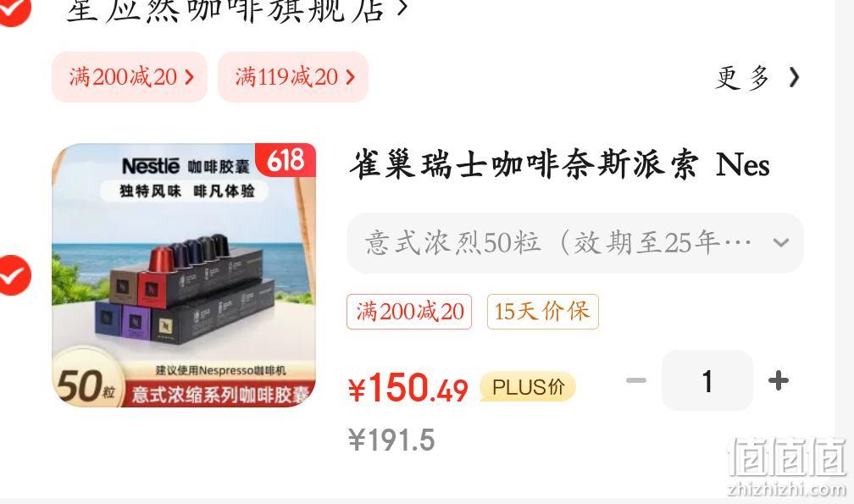
Task: Uncheck the Nestle coffee item checkbox
Action: click(x=14, y=274)
